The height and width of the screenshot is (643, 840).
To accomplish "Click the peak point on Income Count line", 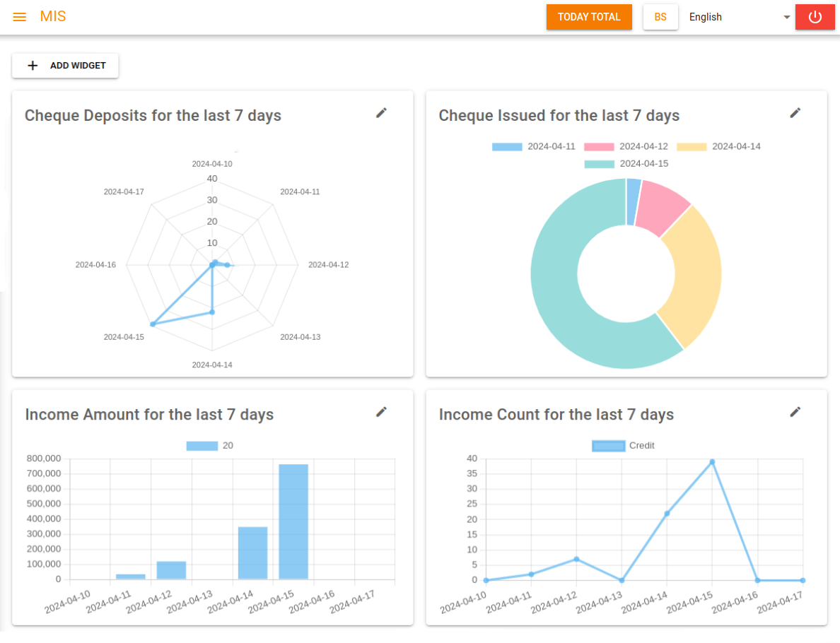I will coord(712,462).
